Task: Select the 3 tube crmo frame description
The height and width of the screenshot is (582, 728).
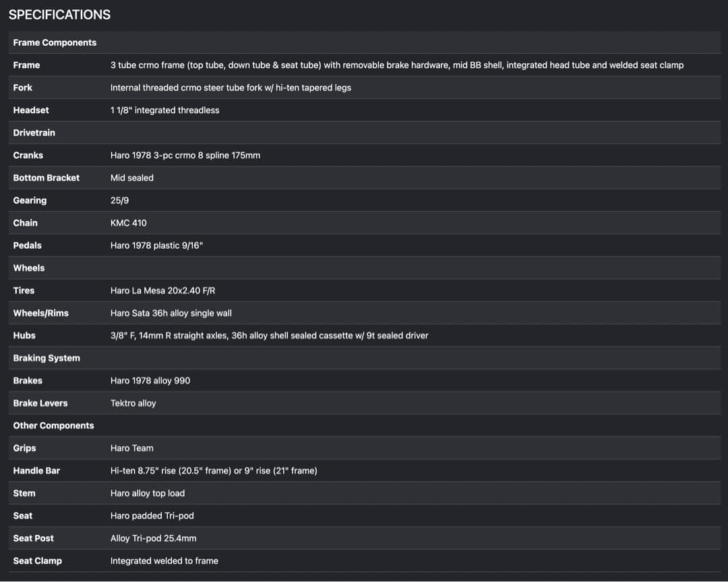Action: [397, 65]
